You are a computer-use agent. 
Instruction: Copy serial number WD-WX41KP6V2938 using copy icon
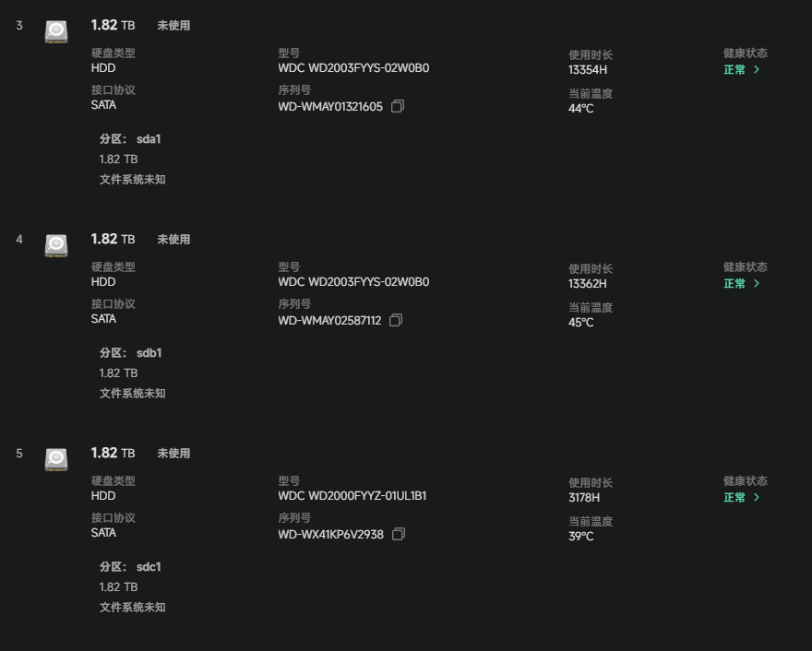[397, 535]
